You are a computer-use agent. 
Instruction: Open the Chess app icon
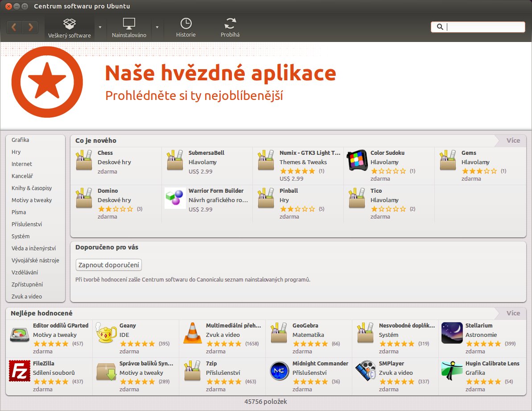coord(84,160)
